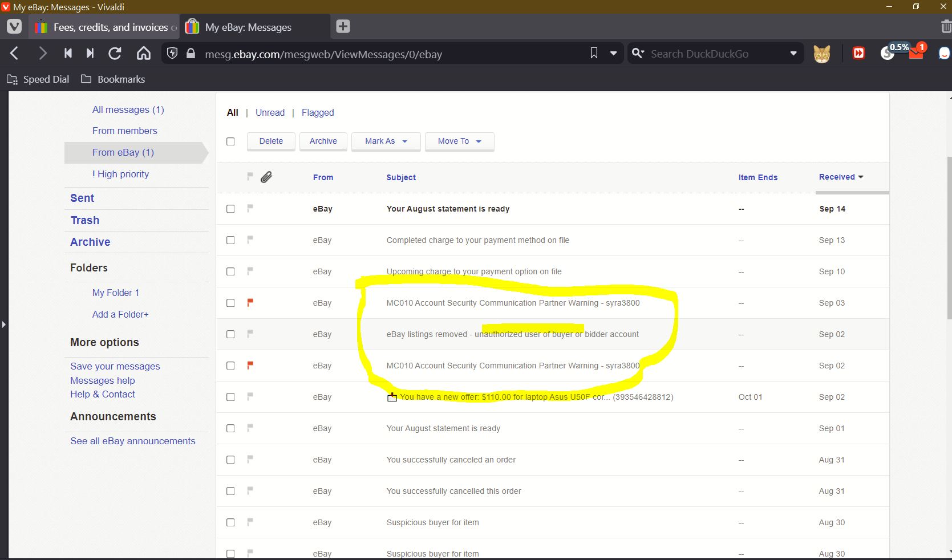Click the page vertical scrollbar
Image resolution: width=952 pixels, height=560 pixels.
coord(949,238)
